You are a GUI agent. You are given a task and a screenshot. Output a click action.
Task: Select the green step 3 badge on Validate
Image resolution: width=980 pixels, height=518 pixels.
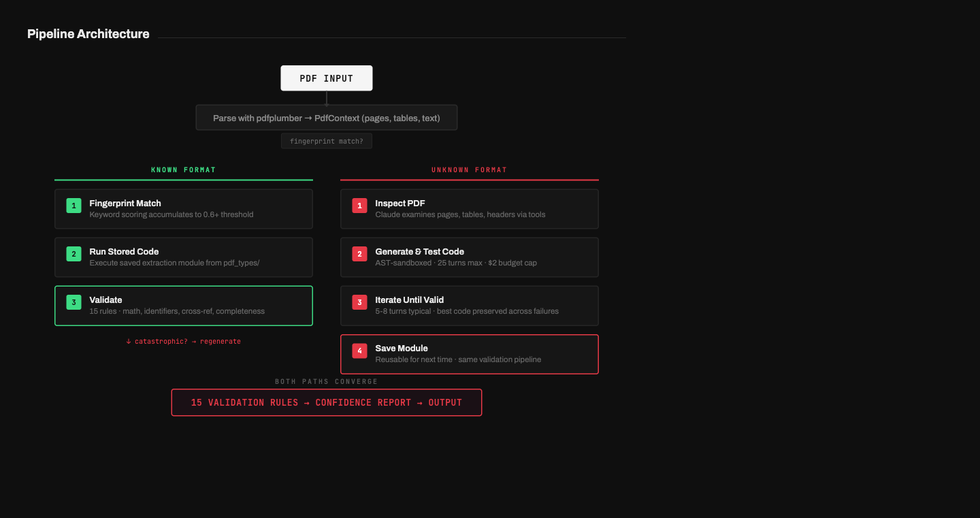(73, 302)
